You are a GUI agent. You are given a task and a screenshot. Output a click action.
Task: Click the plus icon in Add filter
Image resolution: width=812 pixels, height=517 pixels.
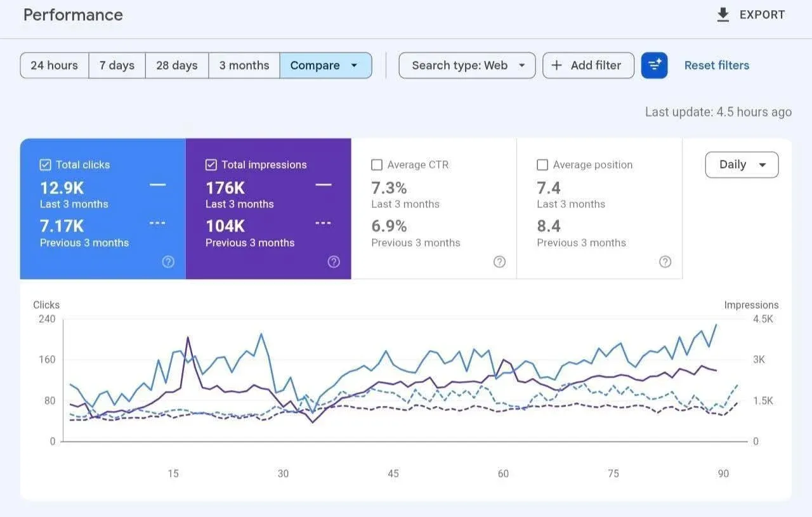pos(556,65)
